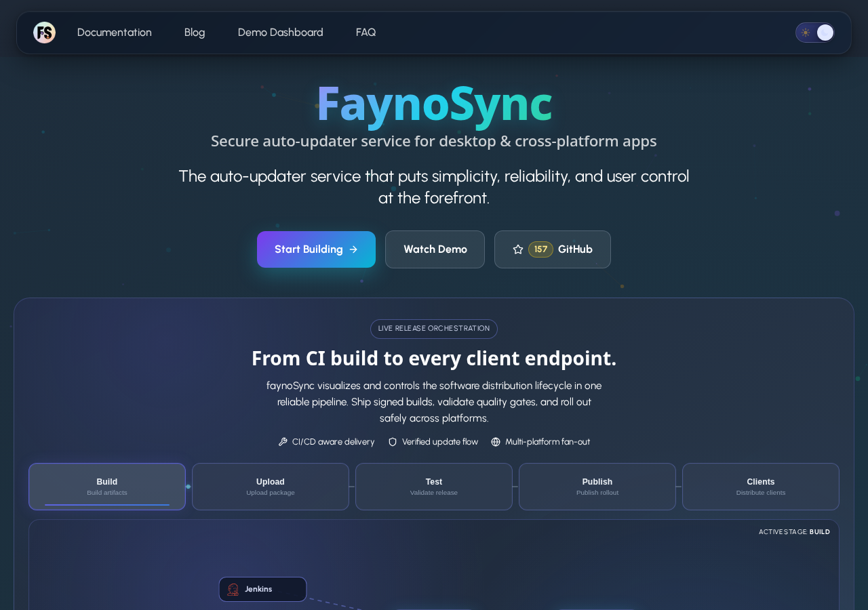Open the Blog nav item

[x=195, y=33]
